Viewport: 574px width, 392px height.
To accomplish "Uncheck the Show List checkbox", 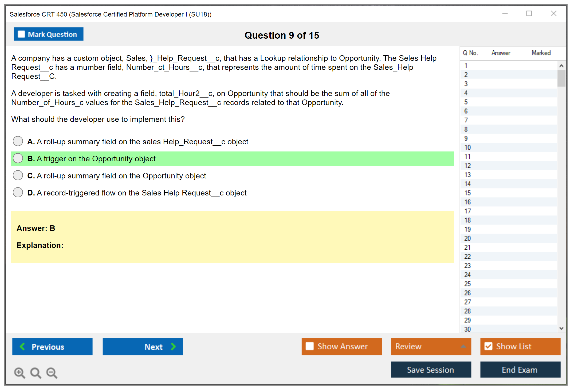I will (488, 346).
